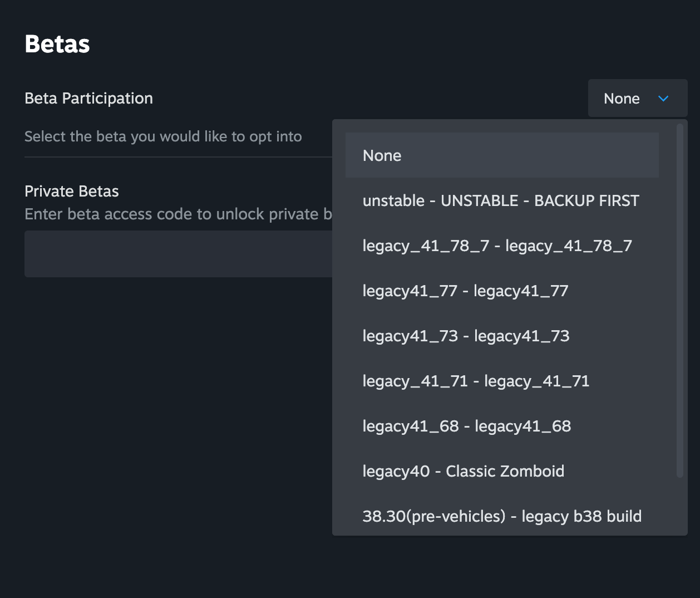Click the divider line under Beta Participation
The image size is (700, 598).
click(x=178, y=157)
